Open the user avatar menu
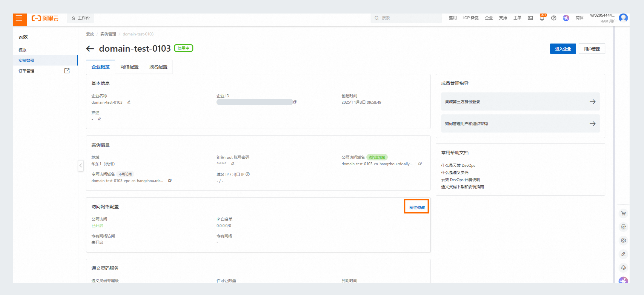The image size is (644, 295). (623, 18)
